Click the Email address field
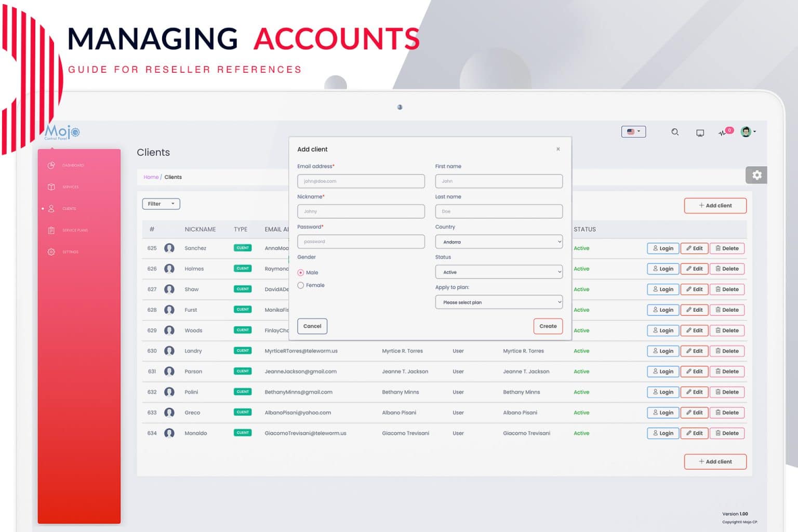This screenshot has width=798, height=532. 361,181
